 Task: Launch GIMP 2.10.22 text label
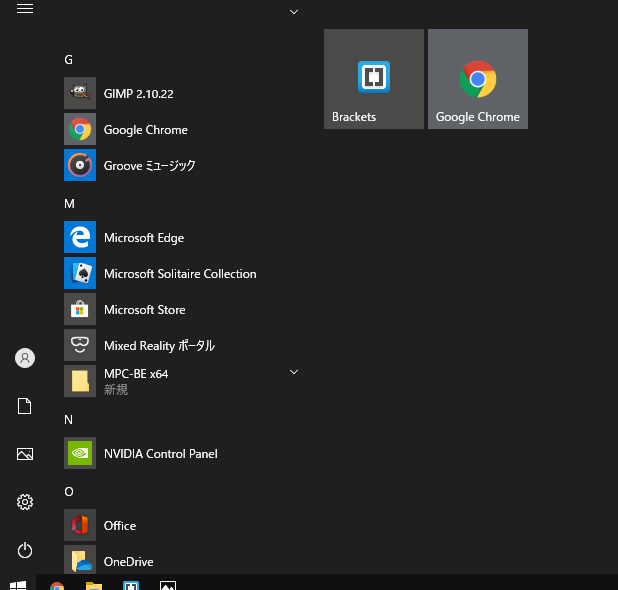pos(138,94)
